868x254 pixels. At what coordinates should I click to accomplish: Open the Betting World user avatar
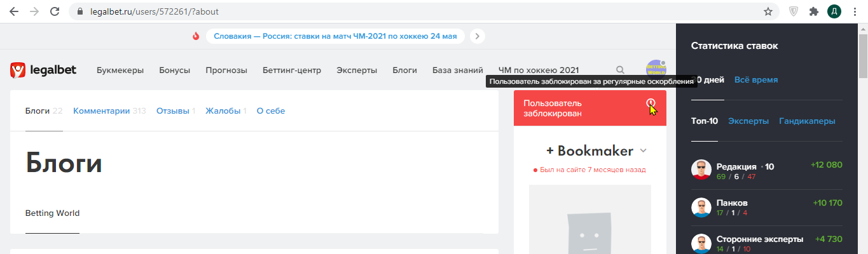pos(656,69)
